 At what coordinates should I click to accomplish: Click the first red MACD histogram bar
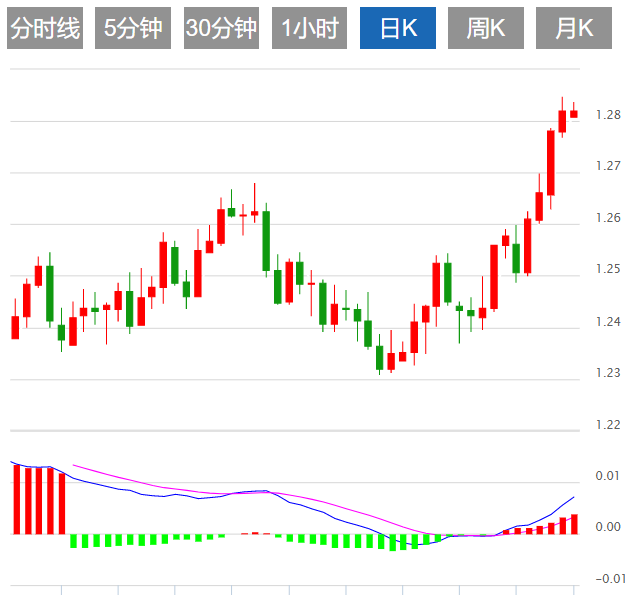point(17,499)
